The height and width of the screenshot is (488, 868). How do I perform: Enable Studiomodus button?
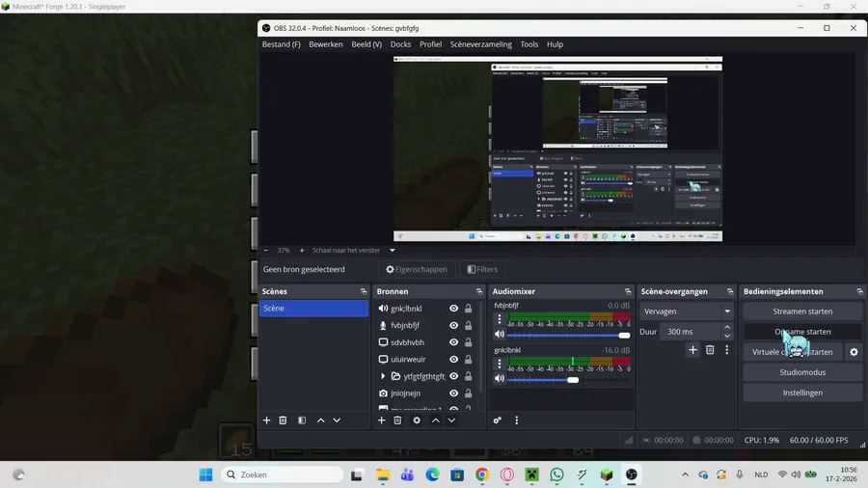coord(802,372)
